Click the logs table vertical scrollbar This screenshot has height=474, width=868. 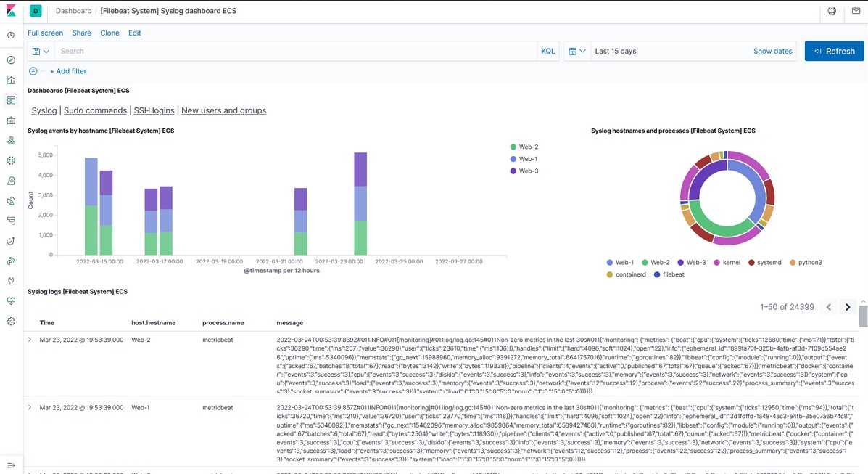pos(863,316)
